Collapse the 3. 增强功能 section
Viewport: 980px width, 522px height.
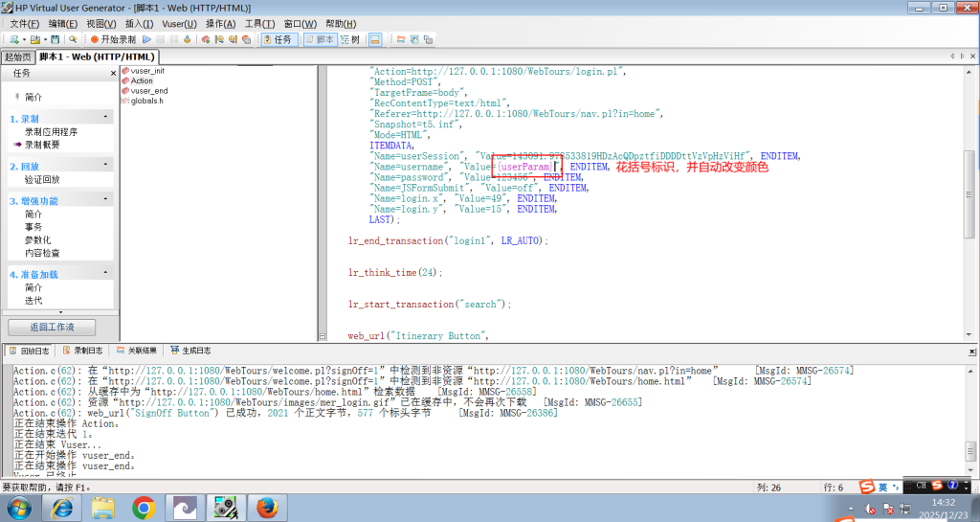coord(104,201)
